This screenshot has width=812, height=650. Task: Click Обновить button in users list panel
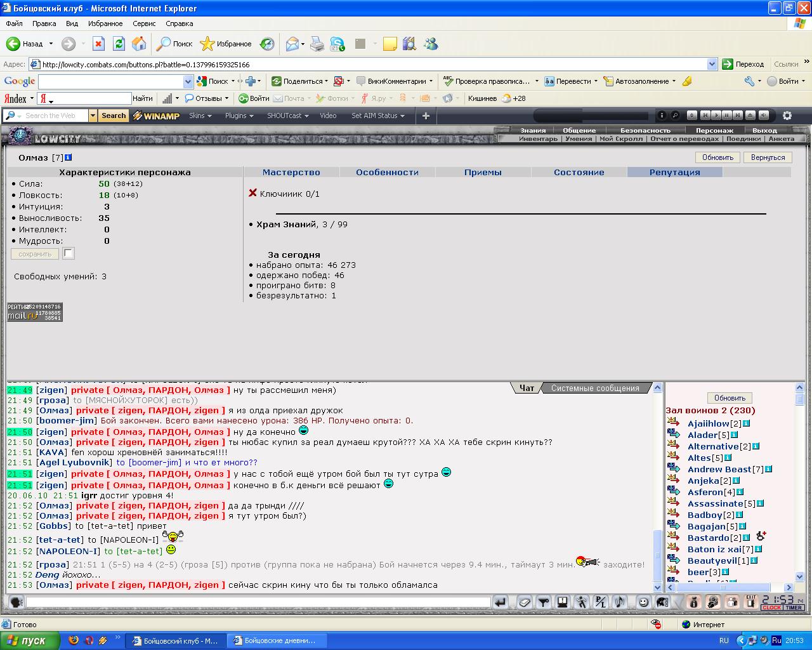(730, 398)
